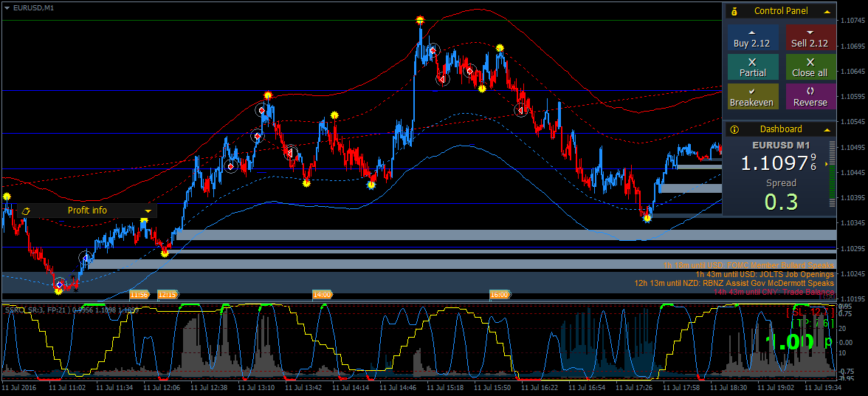868x396 pixels.
Task: Click the 'EURUSD M1' Dashboard title
Action: point(781,145)
